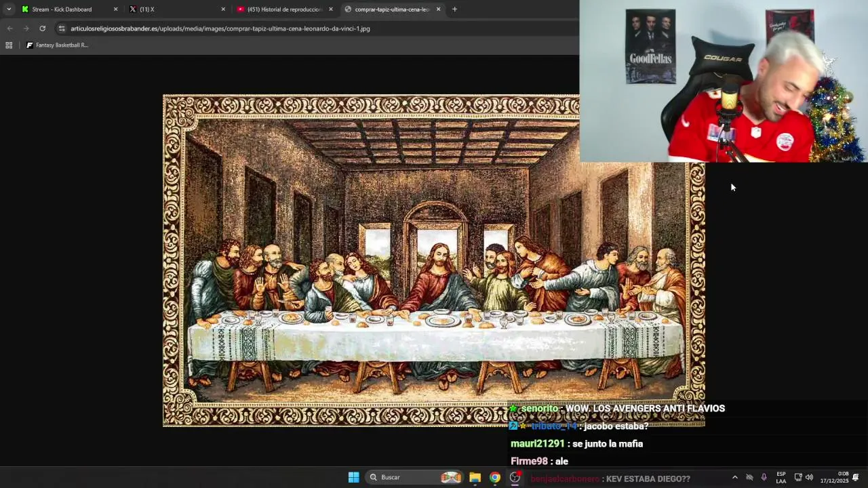Image resolution: width=868 pixels, height=488 pixels.
Task: Close the Stream - Kick Dashboard tab
Action: point(115,9)
